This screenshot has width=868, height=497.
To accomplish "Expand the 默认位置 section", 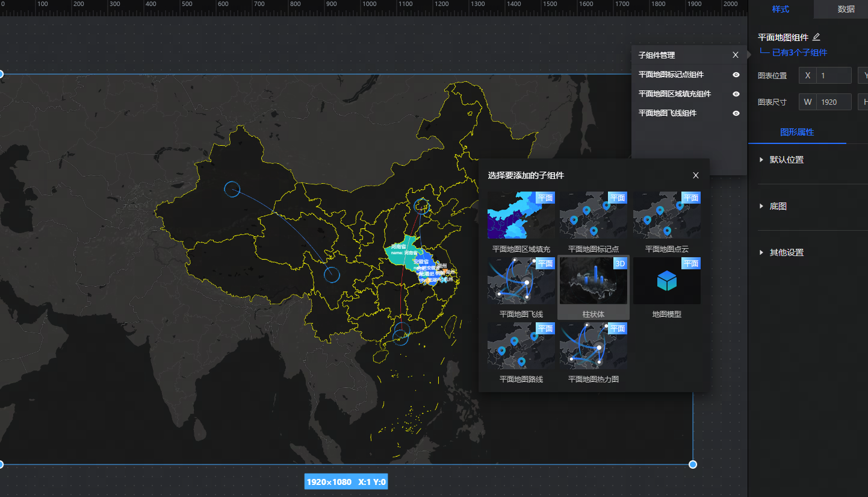I will tap(786, 160).
